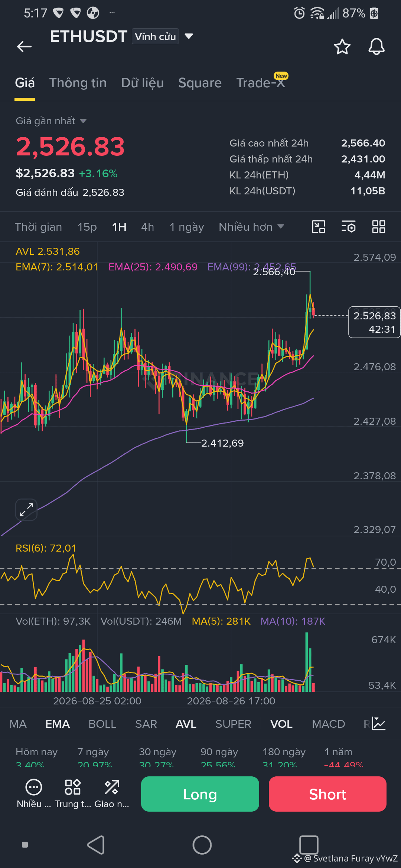Tap Android home circle button
This screenshot has width=401, height=868.
(202, 845)
